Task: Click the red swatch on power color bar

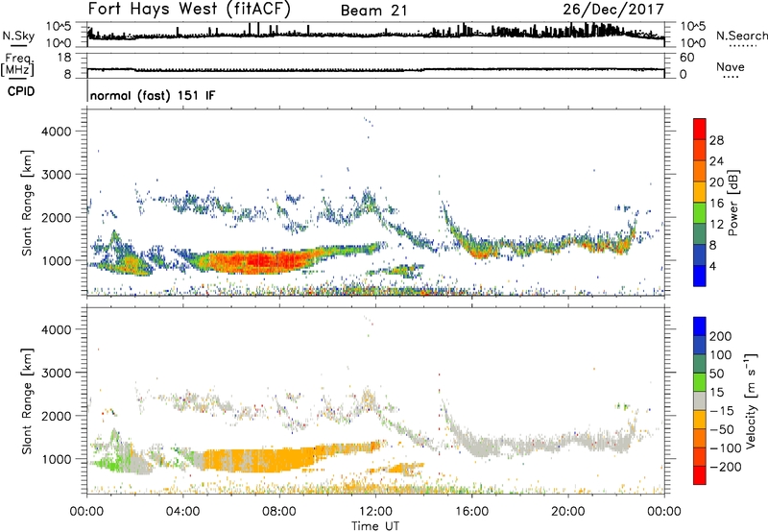Action: (x=700, y=129)
